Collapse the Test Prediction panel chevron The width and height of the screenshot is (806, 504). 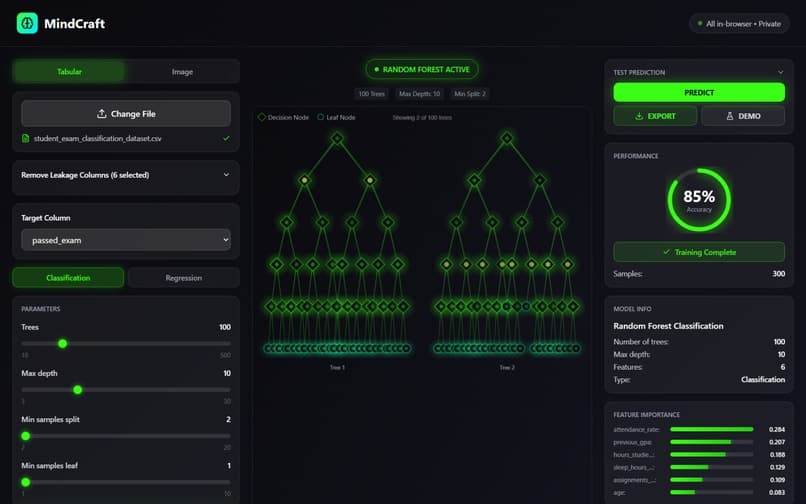coord(780,72)
